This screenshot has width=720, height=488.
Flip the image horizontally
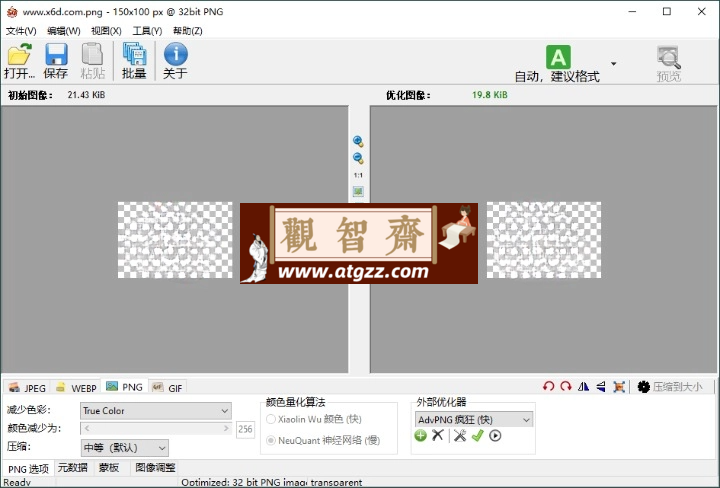click(x=583, y=387)
